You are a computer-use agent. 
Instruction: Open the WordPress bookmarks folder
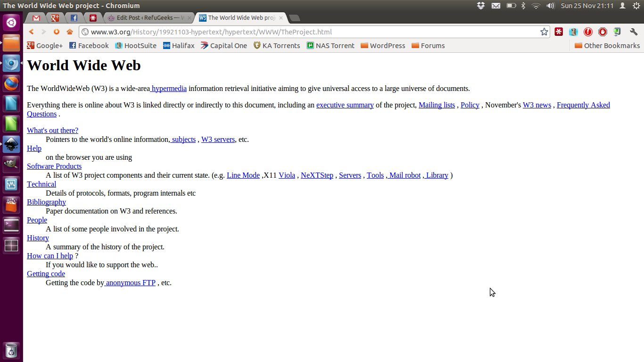point(383,46)
